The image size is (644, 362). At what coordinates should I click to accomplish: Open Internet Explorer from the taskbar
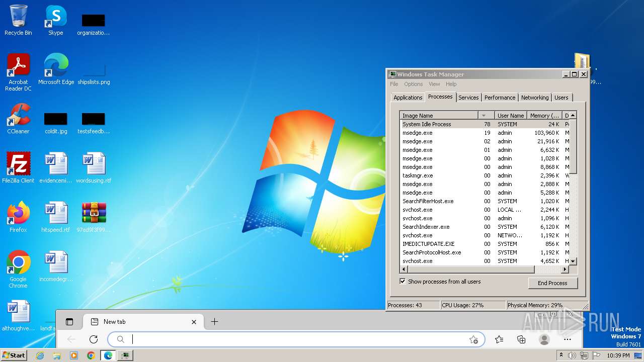(x=40, y=355)
